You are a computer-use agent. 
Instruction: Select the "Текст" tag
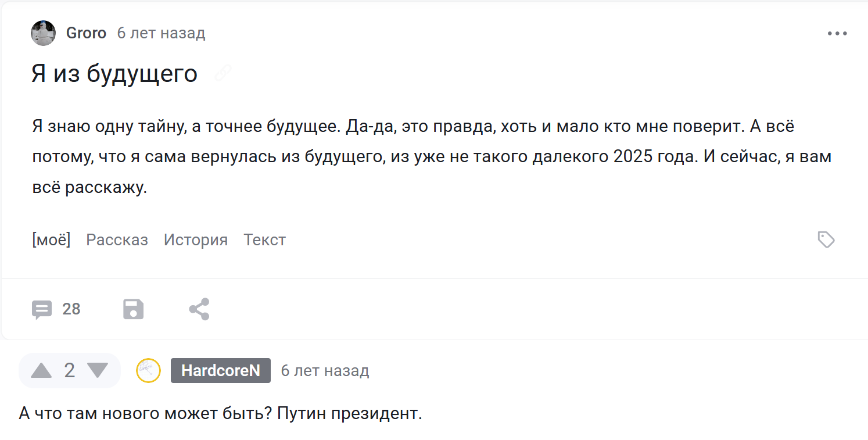tap(265, 239)
